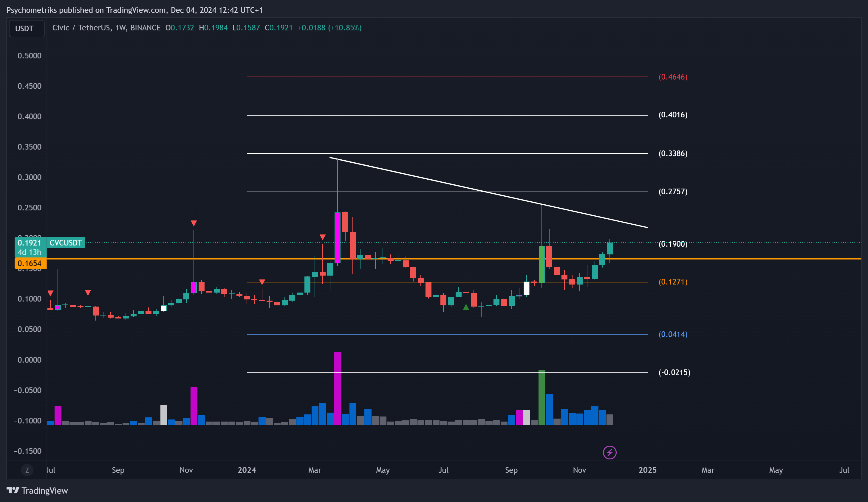Click the thick orange horizontal line at 0.1654
This screenshot has height=502, width=868.
454,259
